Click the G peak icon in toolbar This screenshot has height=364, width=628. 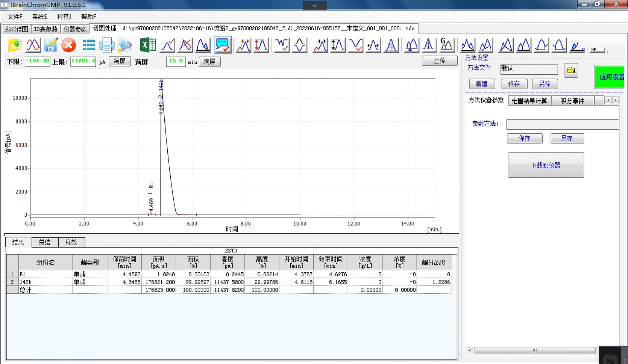coord(446,45)
